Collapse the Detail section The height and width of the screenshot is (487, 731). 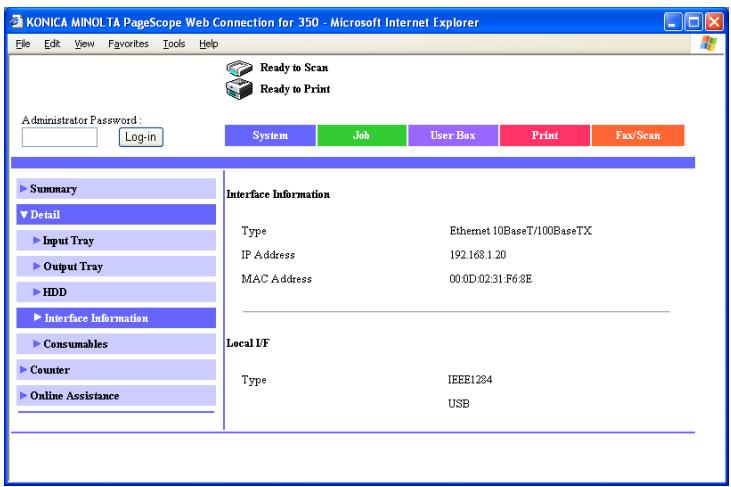pos(116,214)
